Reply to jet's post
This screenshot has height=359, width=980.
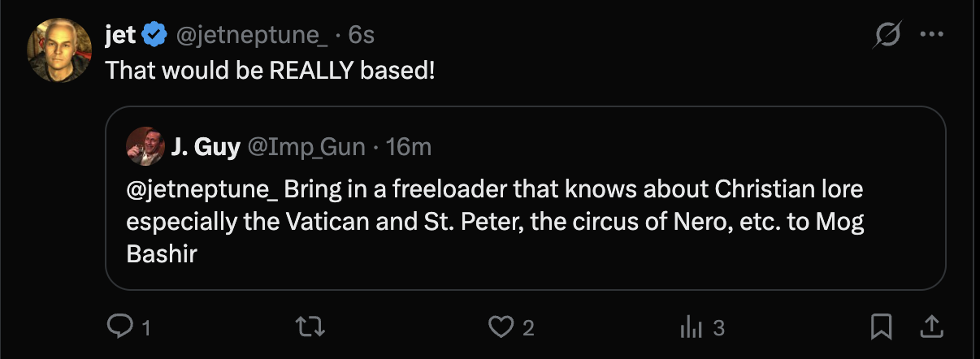click(119, 327)
